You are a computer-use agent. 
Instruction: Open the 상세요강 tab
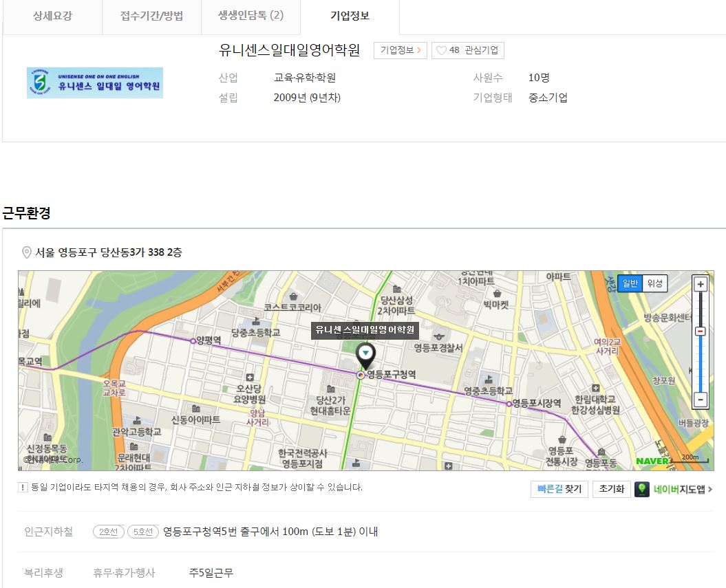point(52,17)
